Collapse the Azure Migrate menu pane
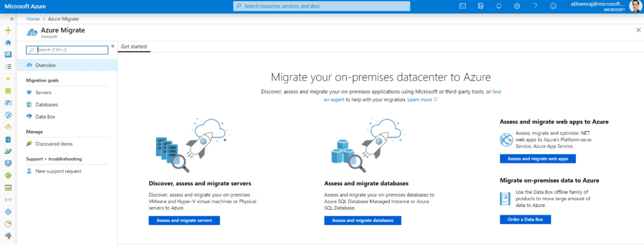The image size is (644, 245). click(x=113, y=46)
